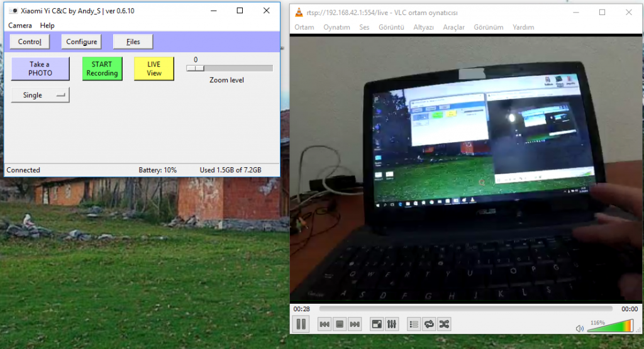Click the VLC playback seek bar
644x349 pixels.
(x=466, y=309)
